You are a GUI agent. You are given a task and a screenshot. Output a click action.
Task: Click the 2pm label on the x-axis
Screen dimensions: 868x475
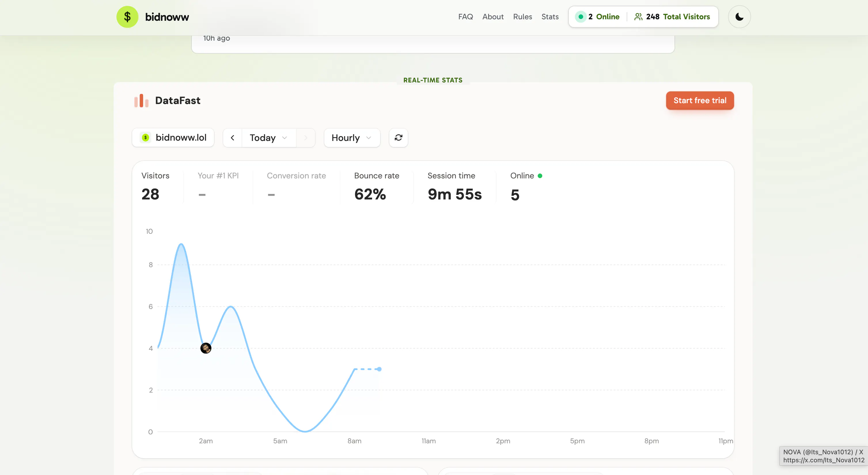(x=503, y=441)
